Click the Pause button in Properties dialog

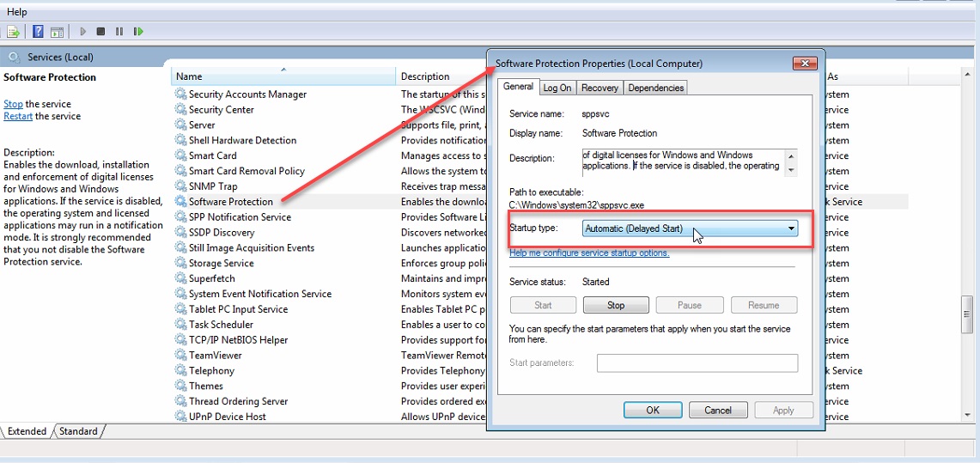pos(690,305)
